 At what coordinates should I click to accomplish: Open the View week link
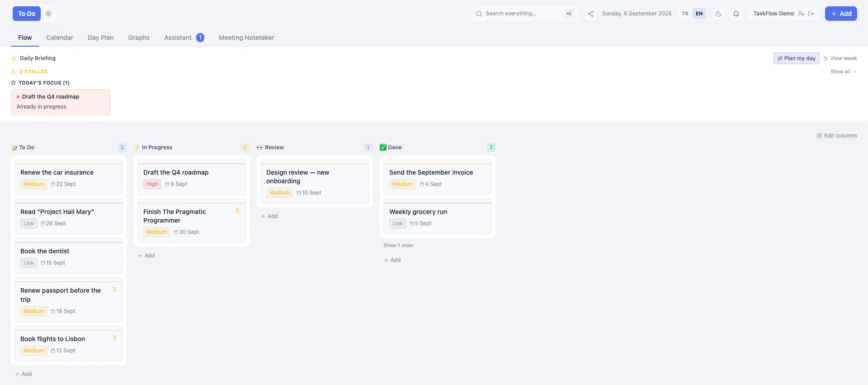click(840, 58)
